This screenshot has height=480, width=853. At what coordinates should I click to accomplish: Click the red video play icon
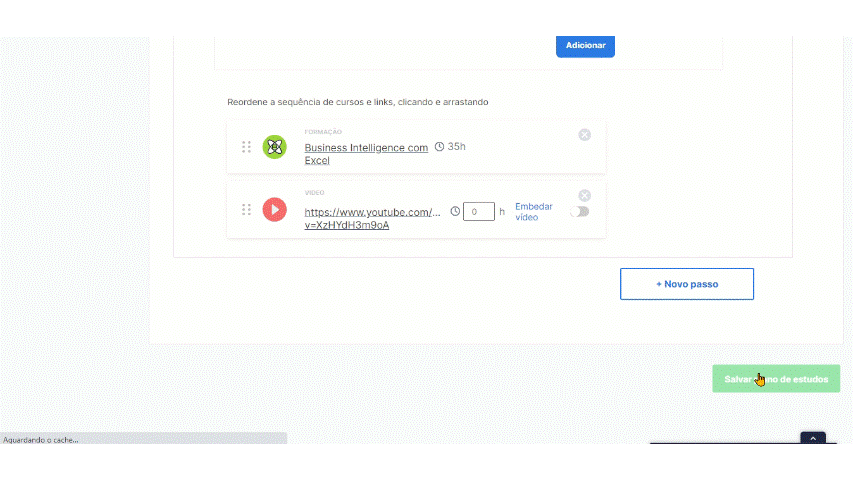(274, 210)
